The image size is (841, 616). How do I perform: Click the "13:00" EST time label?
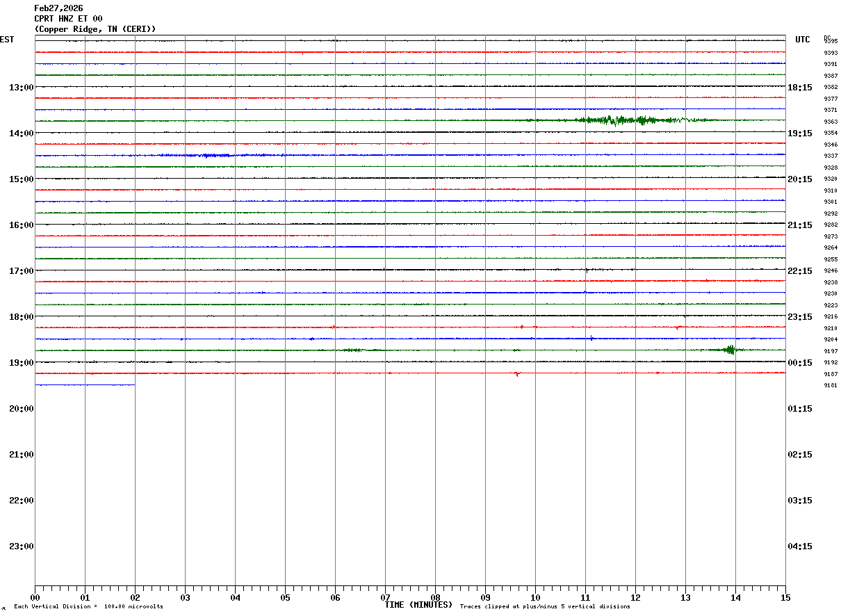tap(21, 88)
